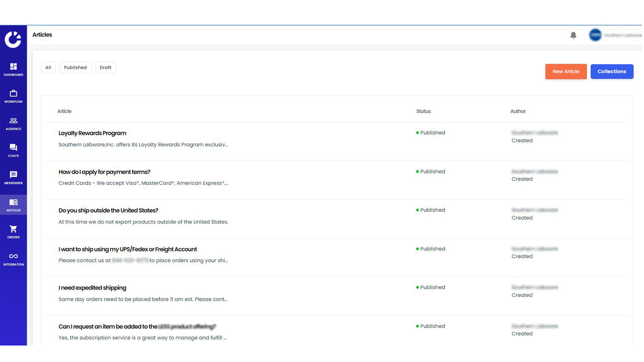Open the Collections view

coord(612,71)
